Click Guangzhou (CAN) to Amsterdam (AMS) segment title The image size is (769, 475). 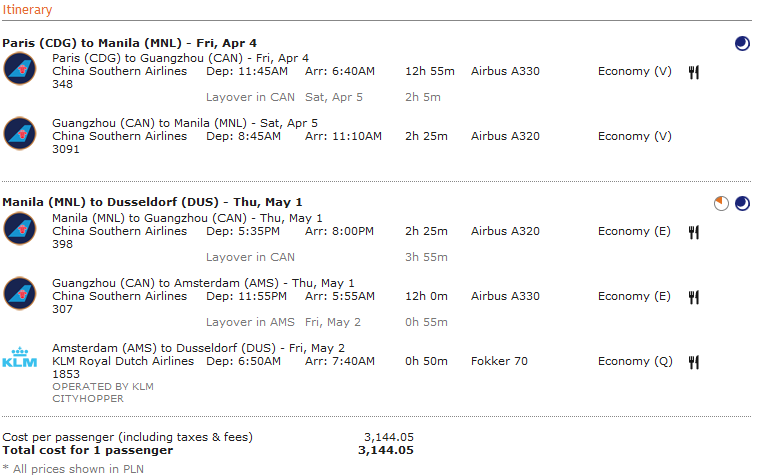click(203, 283)
